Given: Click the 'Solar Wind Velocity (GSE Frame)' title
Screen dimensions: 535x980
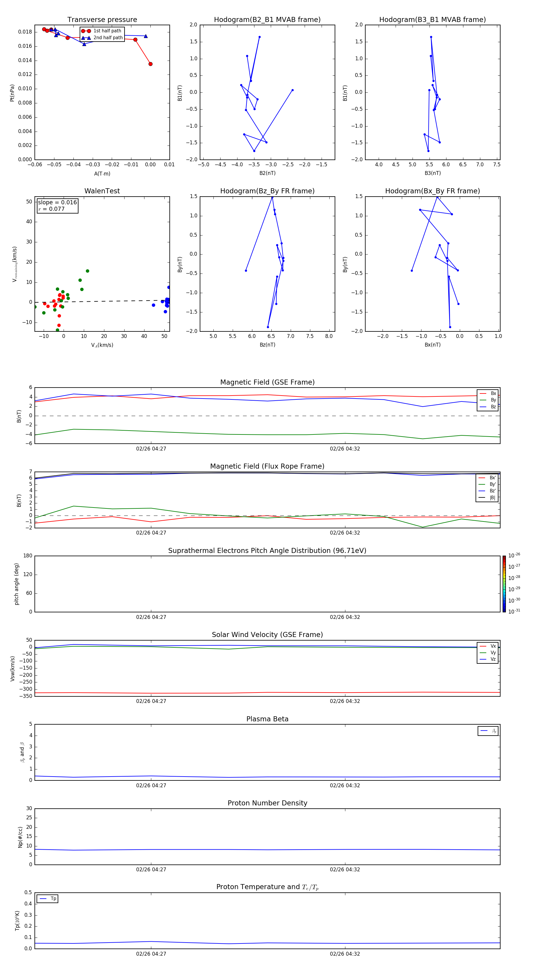Looking at the screenshot, I should (267, 635).
